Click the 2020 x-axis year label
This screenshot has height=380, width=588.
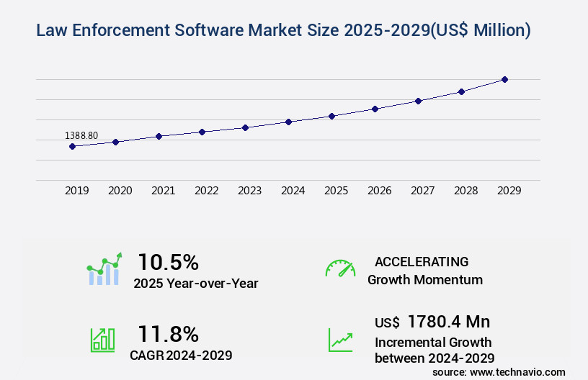coord(120,191)
